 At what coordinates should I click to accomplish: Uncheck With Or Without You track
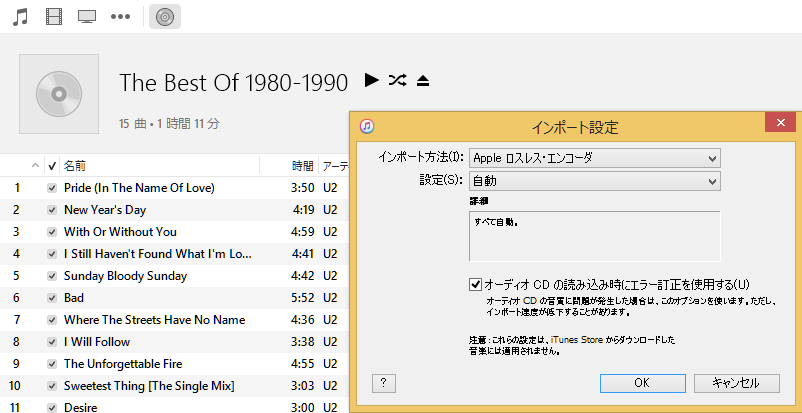[x=52, y=232]
